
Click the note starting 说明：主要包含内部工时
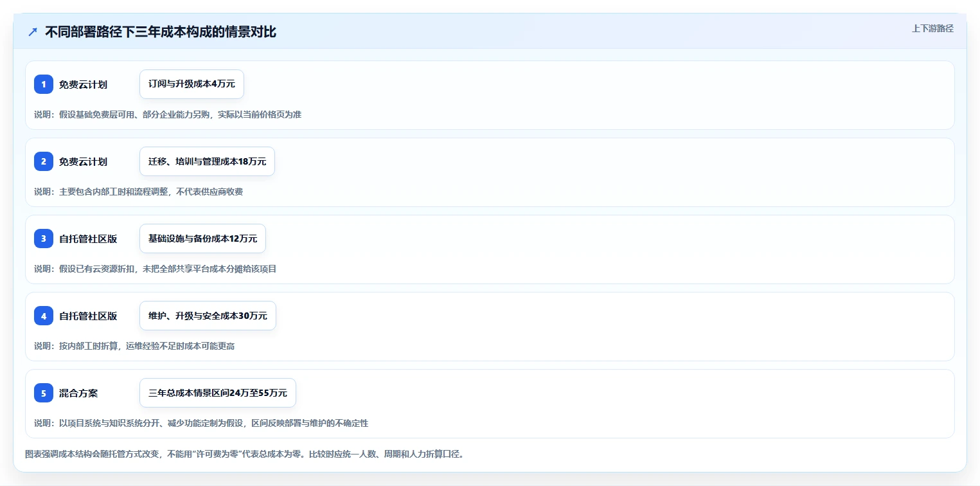point(139,192)
